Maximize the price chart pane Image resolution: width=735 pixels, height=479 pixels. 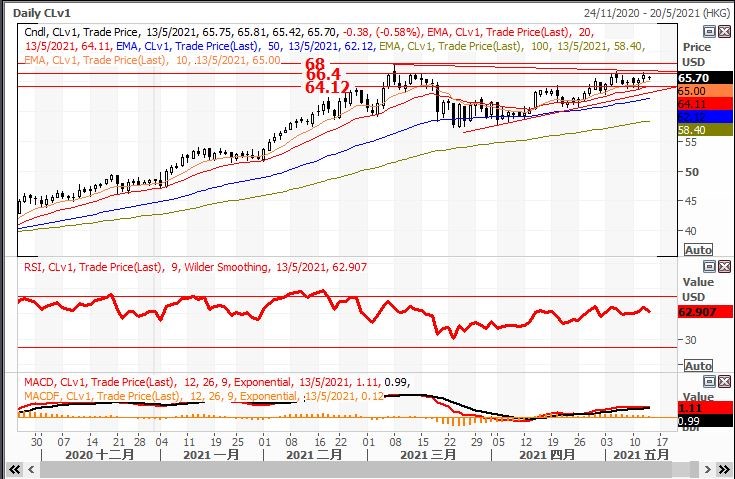click(709, 32)
